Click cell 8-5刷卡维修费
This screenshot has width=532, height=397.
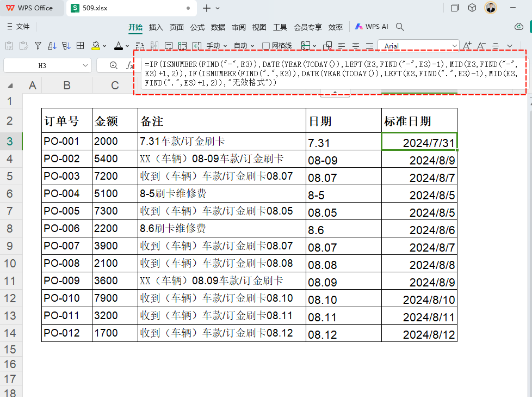222,193
